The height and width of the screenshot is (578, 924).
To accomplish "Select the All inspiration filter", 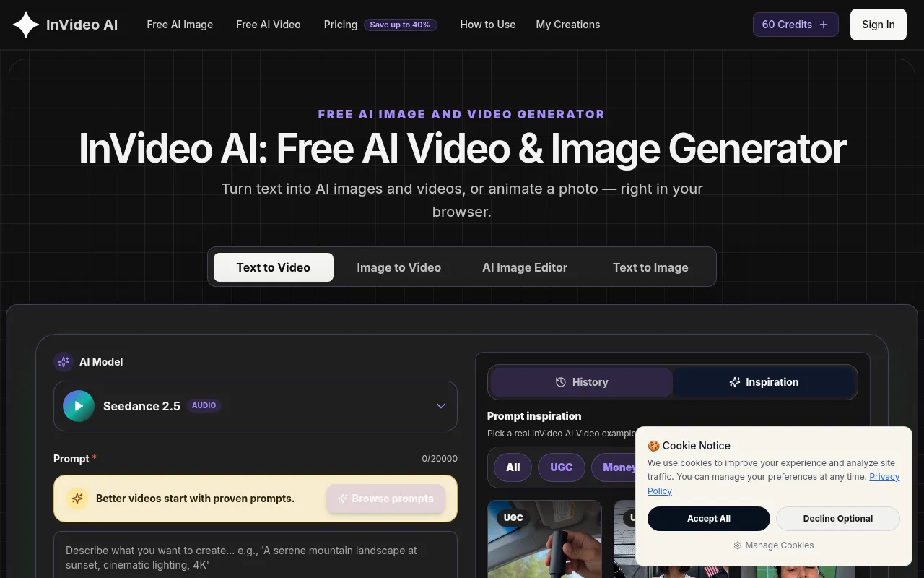I will (x=513, y=467).
